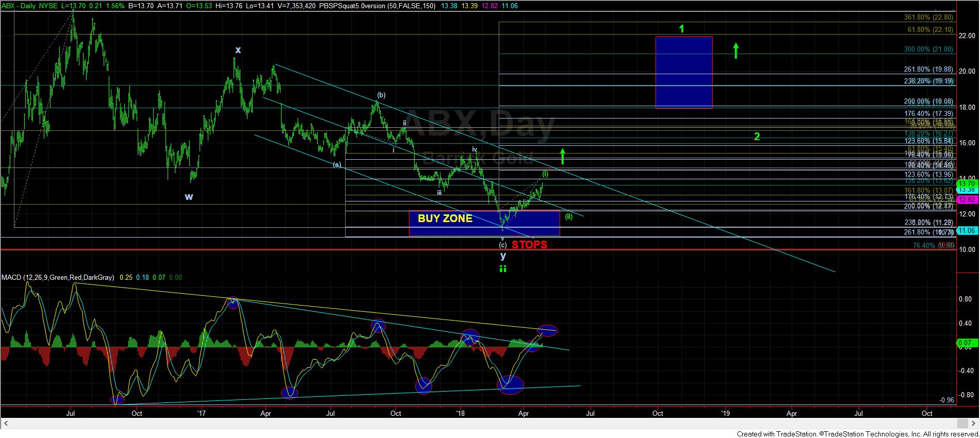Click the green 0.07 MACD value tag

coord(966,343)
